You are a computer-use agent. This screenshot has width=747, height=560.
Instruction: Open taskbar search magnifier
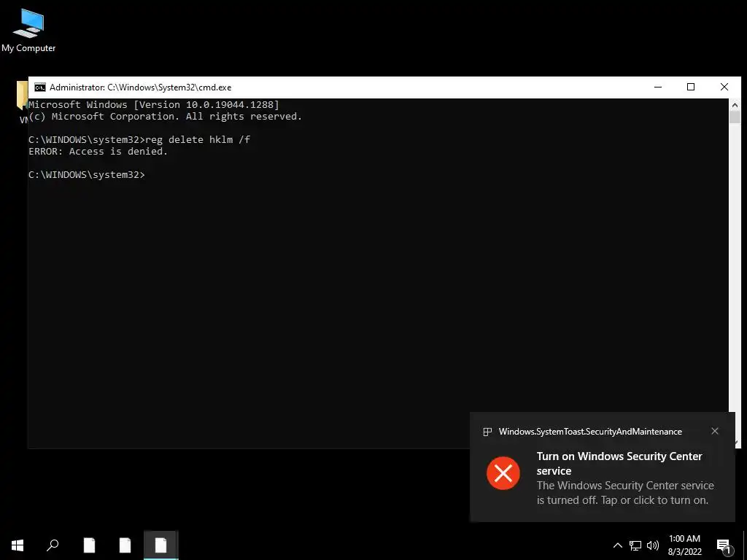(53, 545)
